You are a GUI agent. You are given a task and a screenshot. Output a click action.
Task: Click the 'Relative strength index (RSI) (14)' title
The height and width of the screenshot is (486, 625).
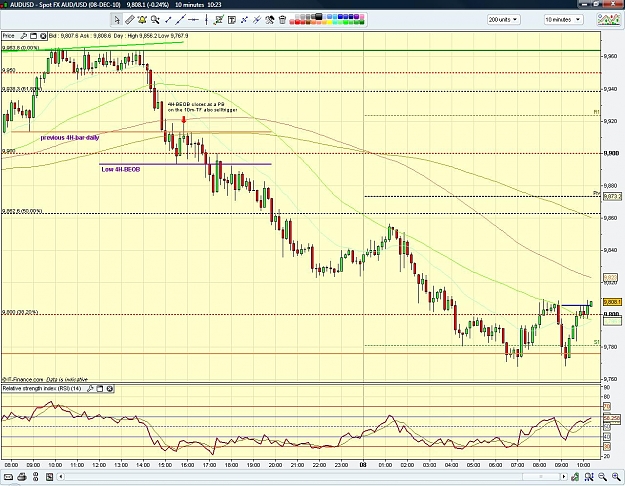point(42,388)
